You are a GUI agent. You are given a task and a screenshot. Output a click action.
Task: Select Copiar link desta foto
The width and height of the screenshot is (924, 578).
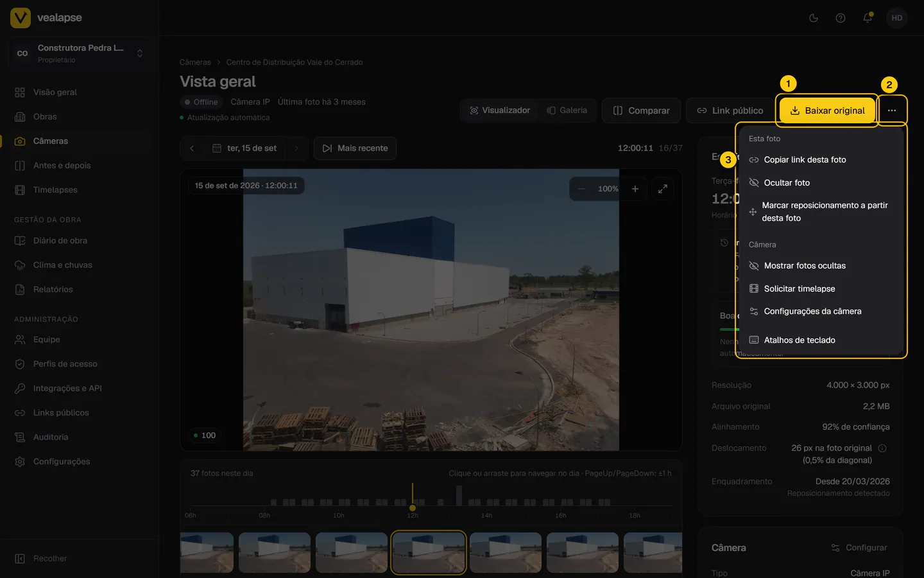click(821, 160)
